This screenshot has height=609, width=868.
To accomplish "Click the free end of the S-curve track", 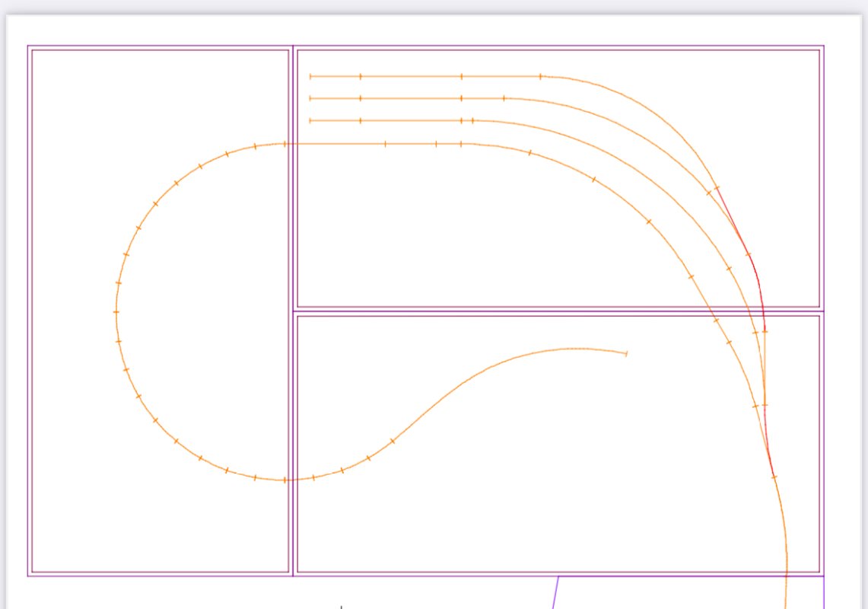I will 625,353.
